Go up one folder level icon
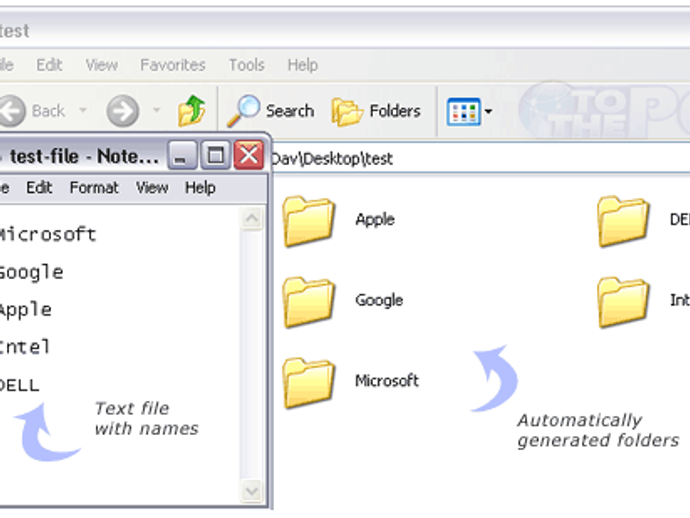 point(192,111)
